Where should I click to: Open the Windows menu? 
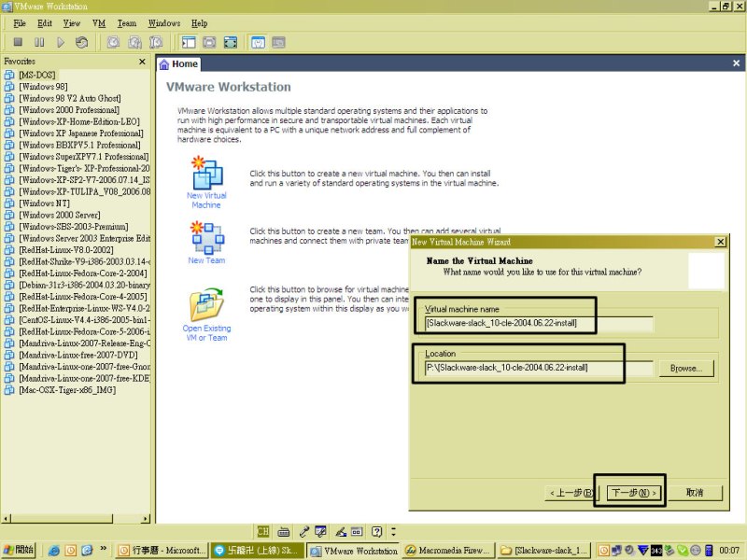(x=164, y=23)
